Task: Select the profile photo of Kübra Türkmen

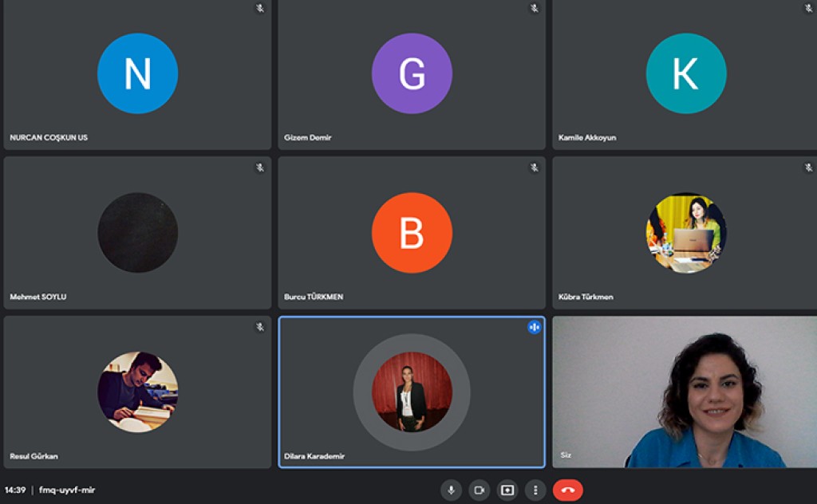Action: [686, 233]
